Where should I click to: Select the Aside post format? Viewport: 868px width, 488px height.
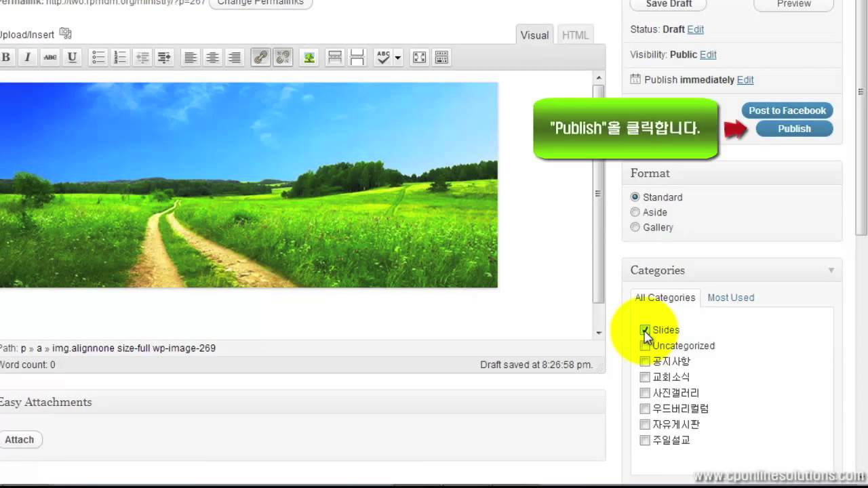coord(635,212)
